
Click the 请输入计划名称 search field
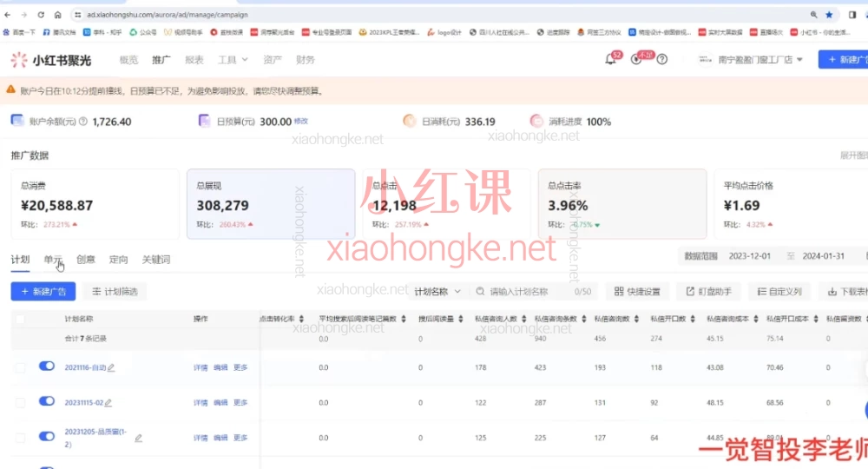coord(534,291)
